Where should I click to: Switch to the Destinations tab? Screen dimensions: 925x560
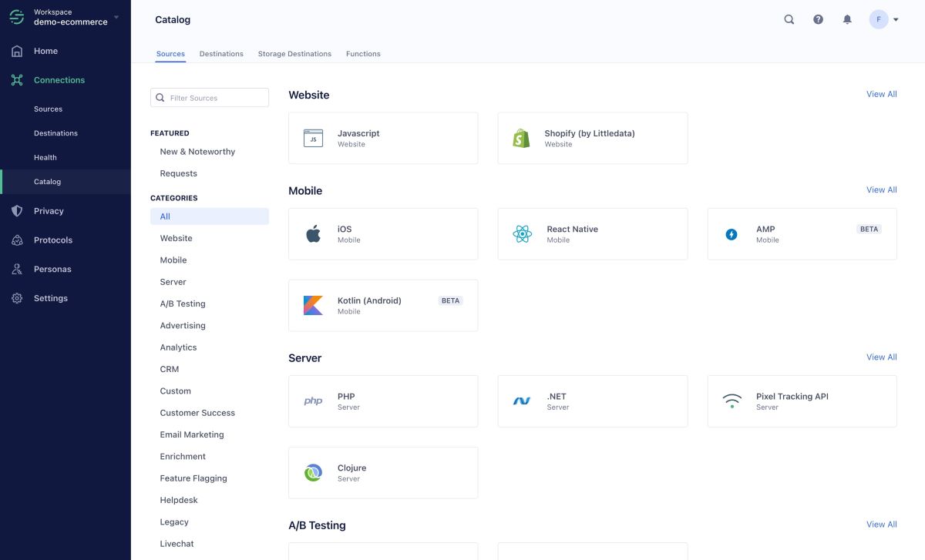(x=221, y=54)
